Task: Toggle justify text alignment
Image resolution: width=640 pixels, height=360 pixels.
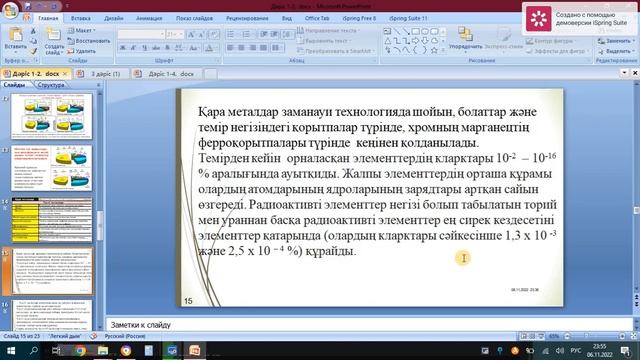Action: pyautogui.click(x=264, y=48)
